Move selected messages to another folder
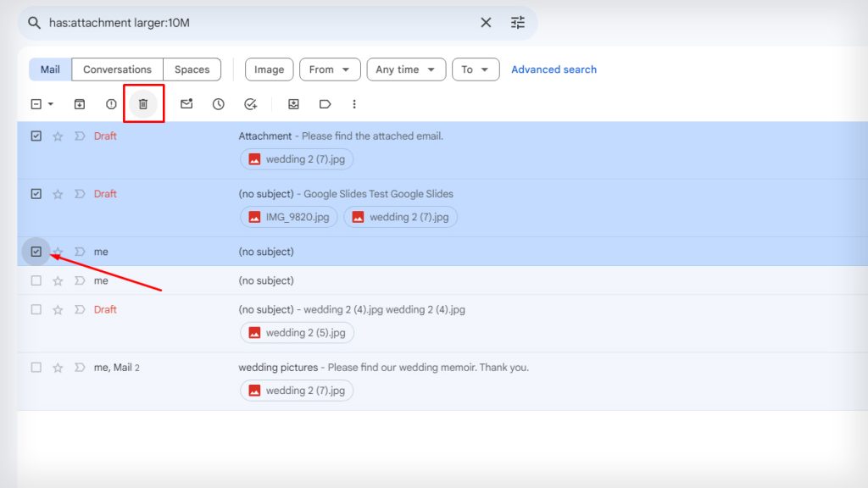 [292, 103]
